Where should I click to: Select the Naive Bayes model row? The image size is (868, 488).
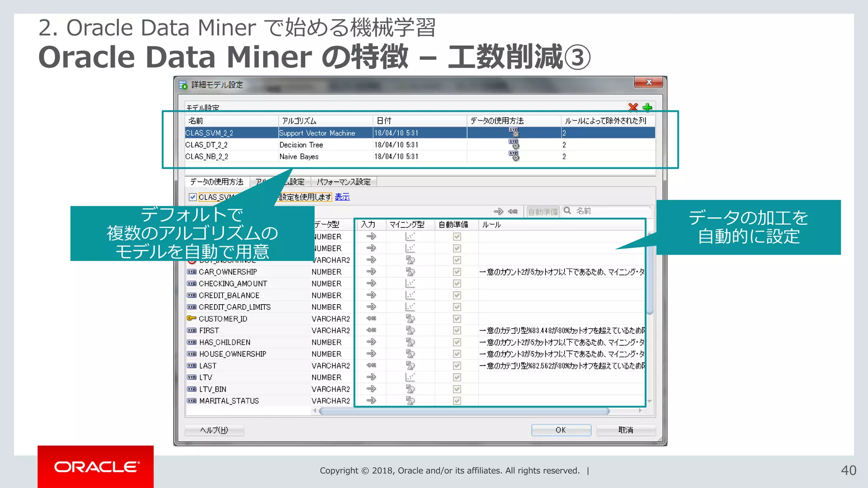coord(420,156)
